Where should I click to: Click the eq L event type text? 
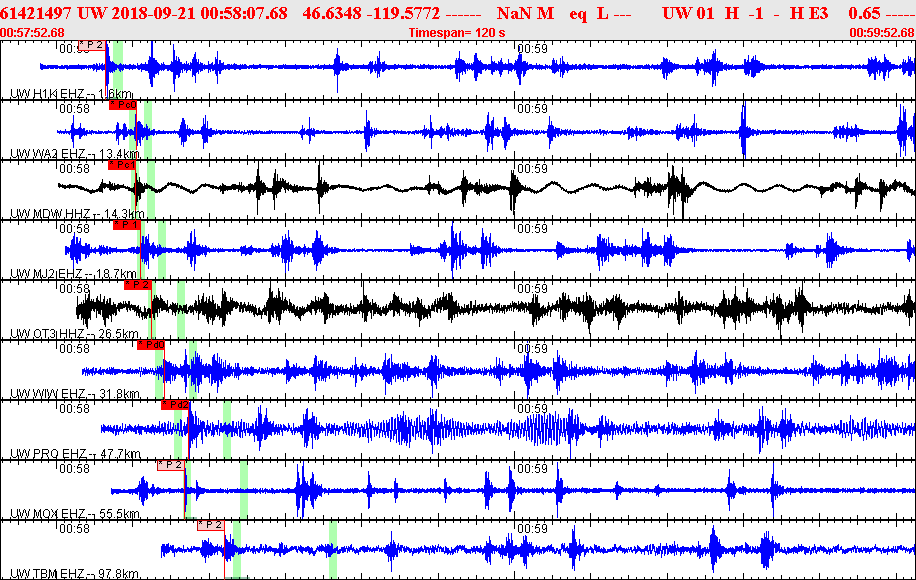pos(589,13)
